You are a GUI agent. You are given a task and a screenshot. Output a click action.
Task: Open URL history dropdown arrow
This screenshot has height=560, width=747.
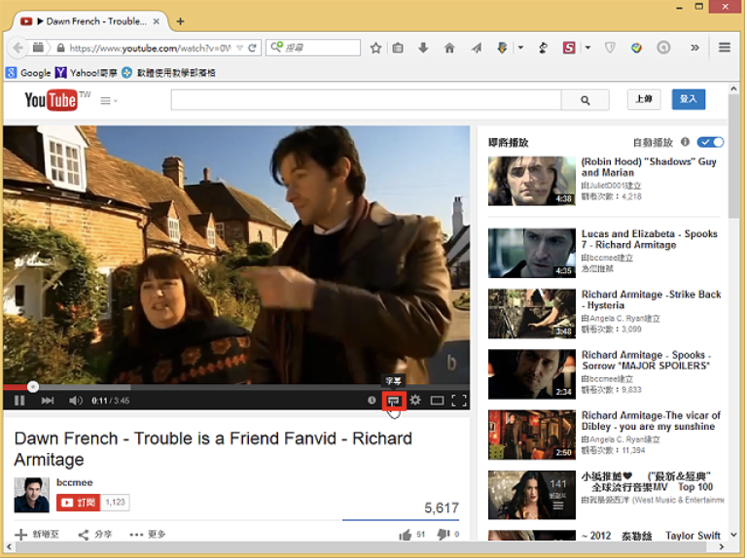click(x=239, y=48)
